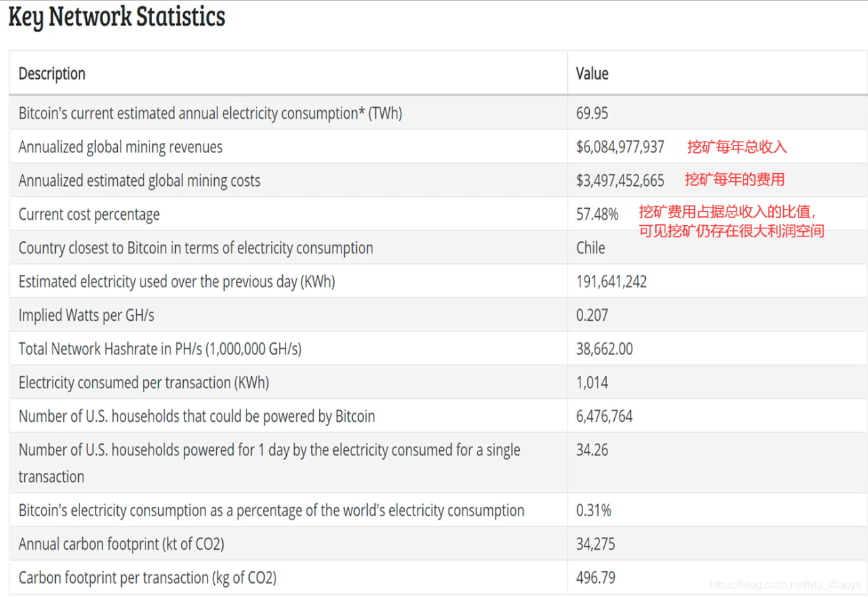Click the value $3,497,452,665
Image resolution: width=868 pixels, height=597 pixels.
click(620, 181)
